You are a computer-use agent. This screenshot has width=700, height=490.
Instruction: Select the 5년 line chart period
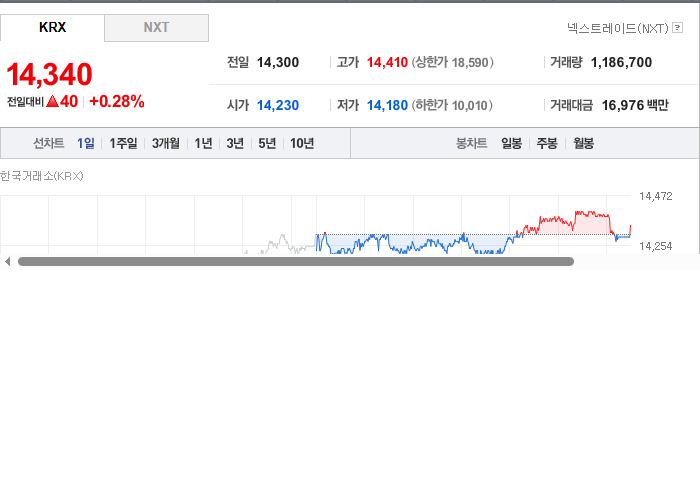point(267,143)
